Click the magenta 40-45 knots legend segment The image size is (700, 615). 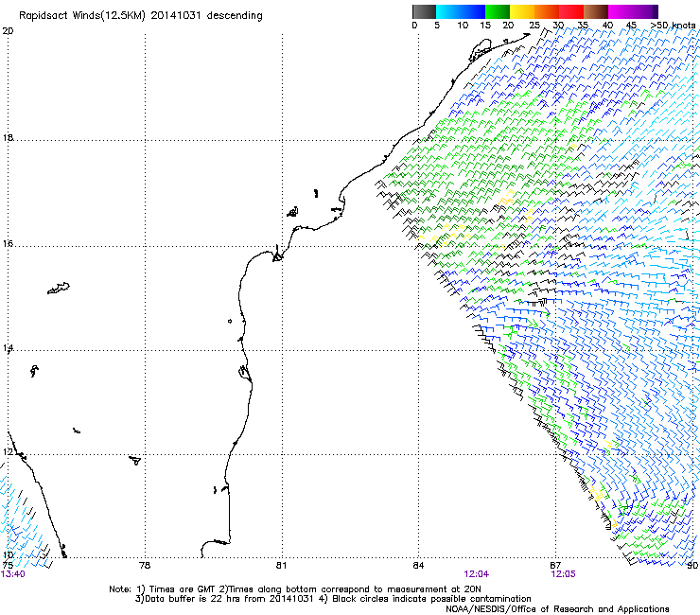(621, 11)
